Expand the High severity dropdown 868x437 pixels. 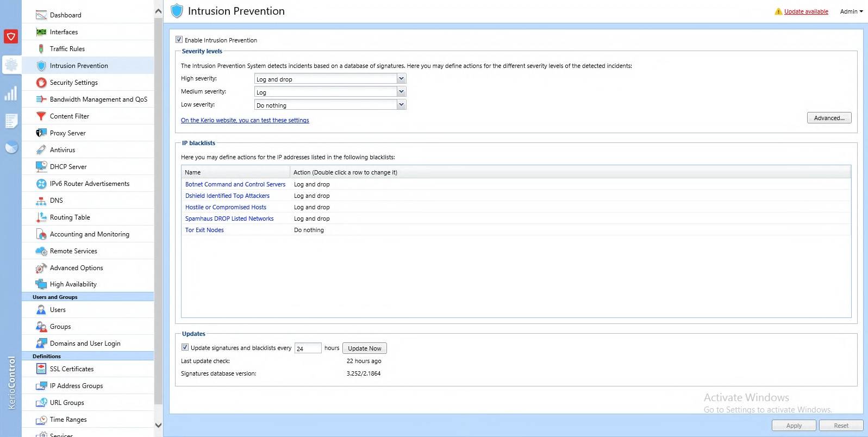(401, 79)
